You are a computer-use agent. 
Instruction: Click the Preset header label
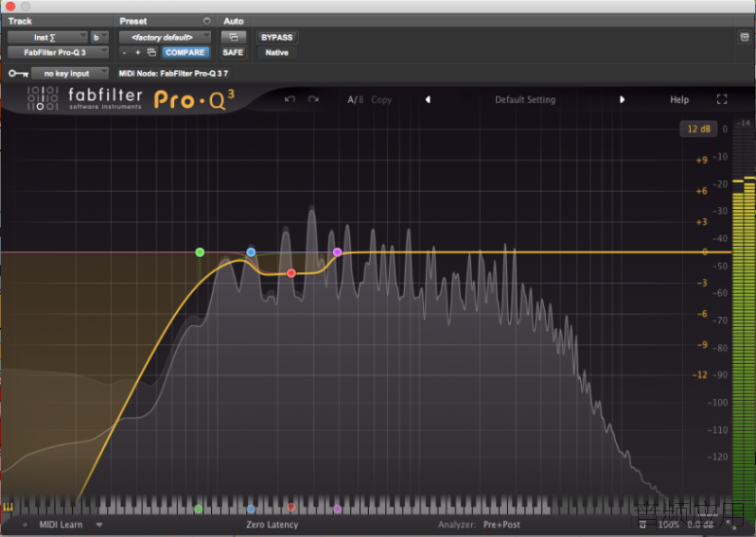[x=133, y=21]
